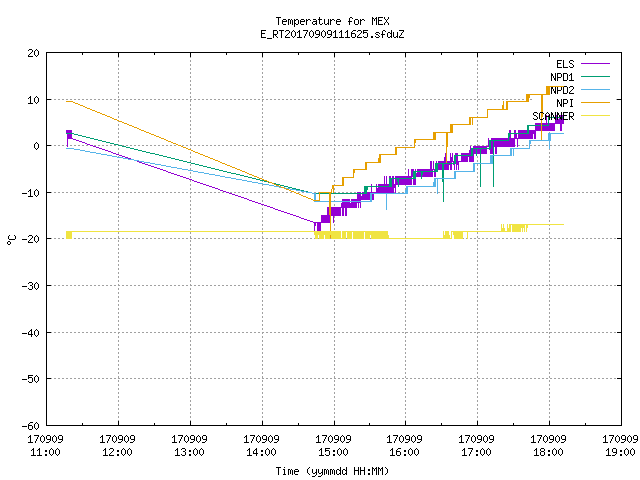The image size is (640, 480).
Task: Click the y-axis label -10
Action: tap(31, 193)
